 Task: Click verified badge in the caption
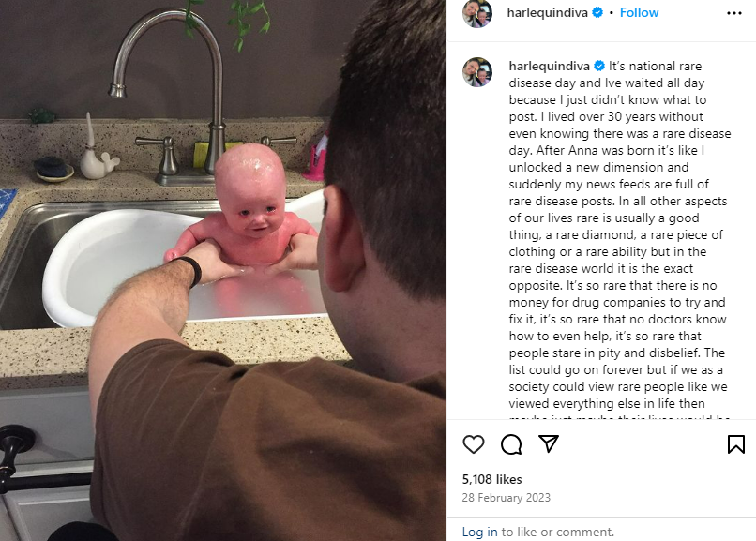(599, 66)
